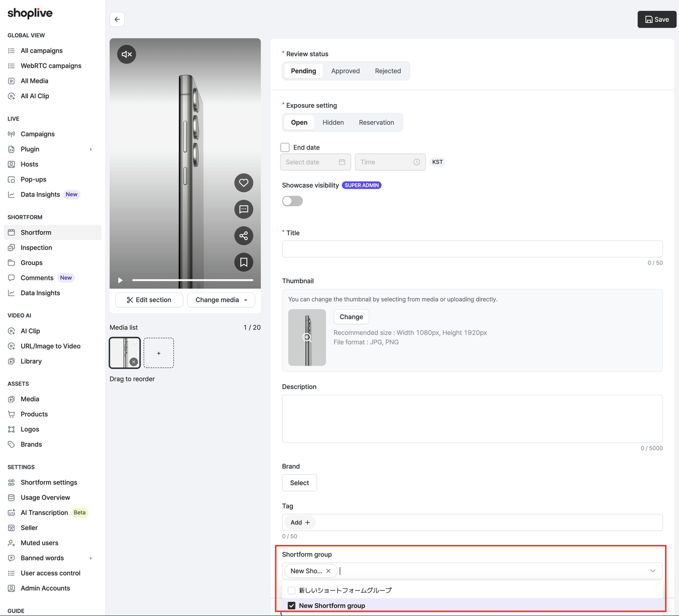Screen dimensions: 679x616
Task: Click the Edit section button
Action: click(x=149, y=300)
